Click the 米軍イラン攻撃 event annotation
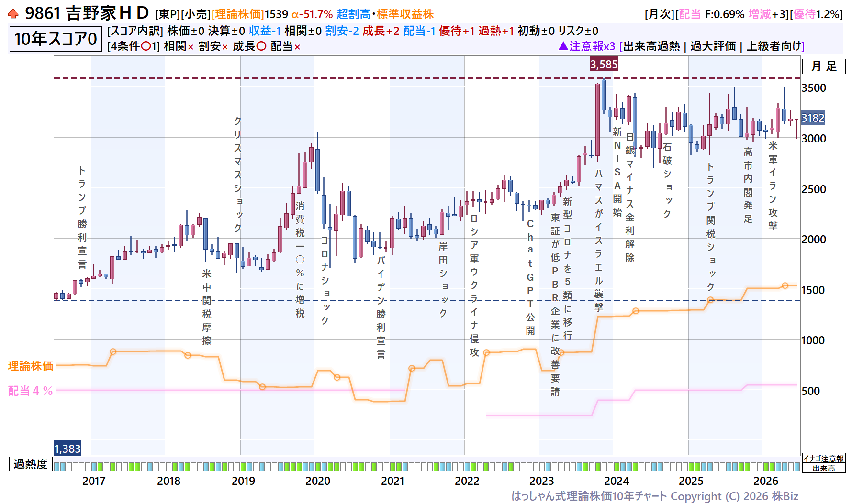This screenshot has width=852, height=504. point(773,186)
